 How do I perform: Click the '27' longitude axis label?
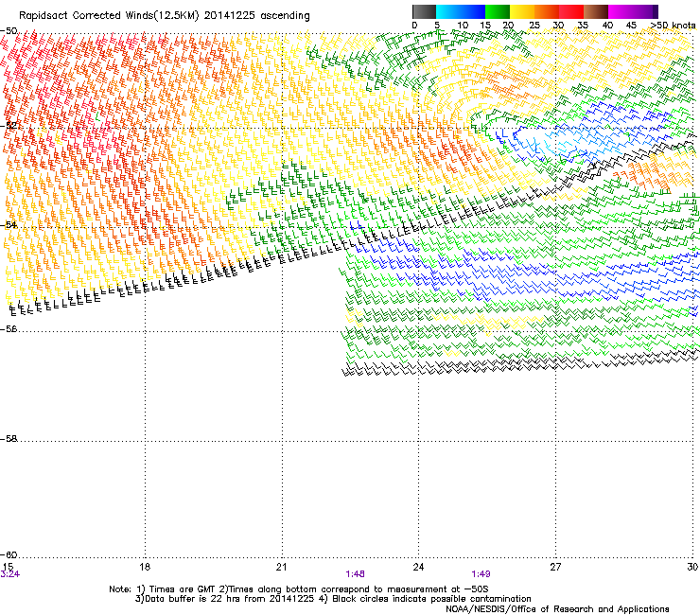point(555,567)
